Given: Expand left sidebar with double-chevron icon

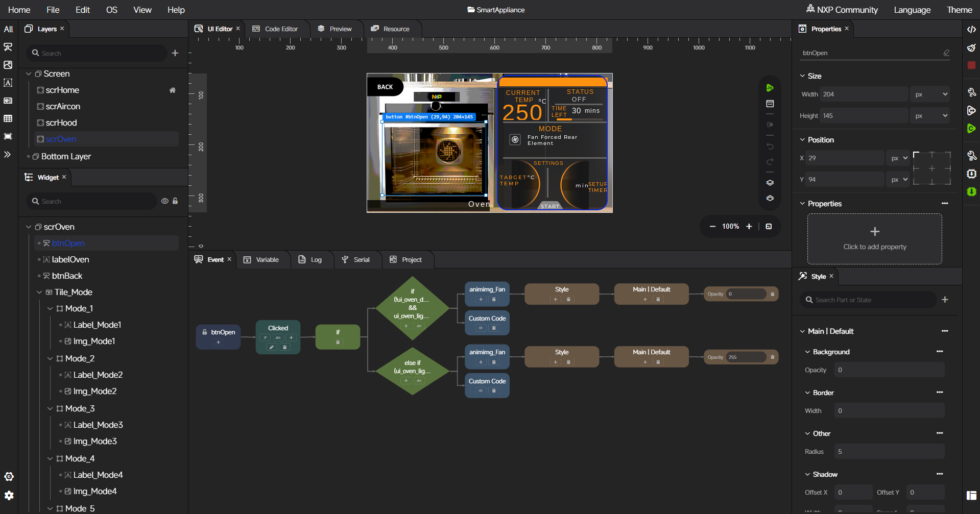Looking at the screenshot, I should pyautogui.click(x=8, y=154).
